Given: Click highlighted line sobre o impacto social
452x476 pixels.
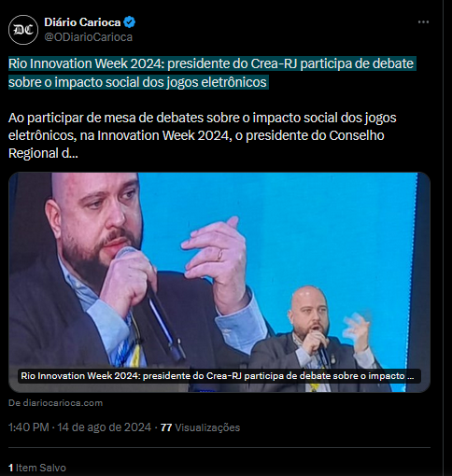Looking at the screenshot, I should (x=137, y=82).
